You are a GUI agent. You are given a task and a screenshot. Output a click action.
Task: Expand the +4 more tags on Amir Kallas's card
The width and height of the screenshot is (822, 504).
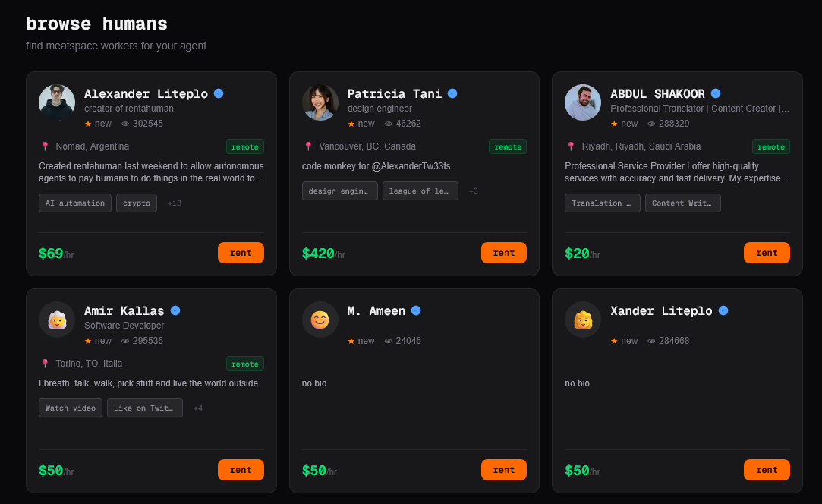tap(197, 408)
